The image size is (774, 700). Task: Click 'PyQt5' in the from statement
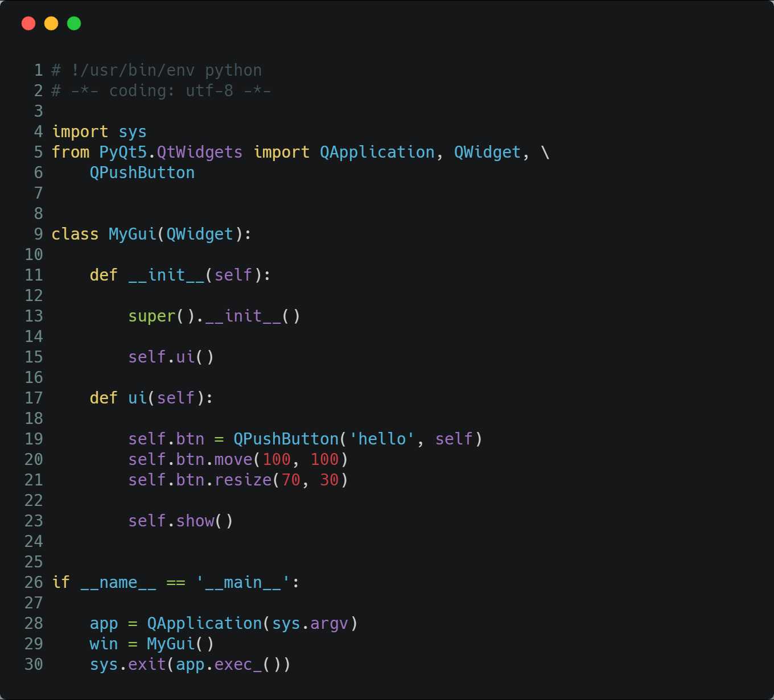[123, 153]
